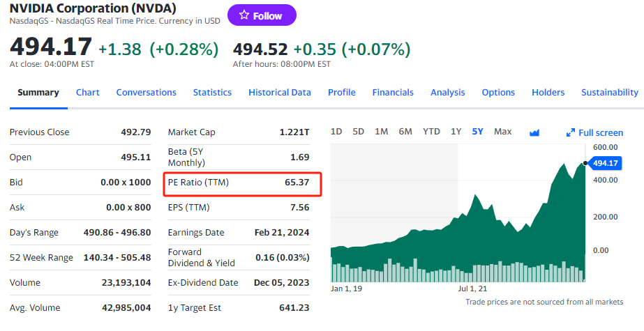644x331 pixels.
Task: Open the Holders tab
Action: (x=548, y=92)
